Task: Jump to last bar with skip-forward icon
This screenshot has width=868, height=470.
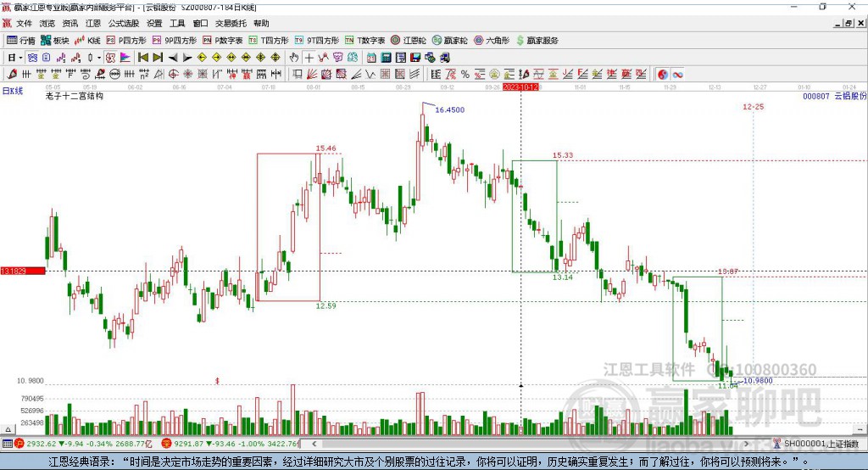Action: [158, 58]
